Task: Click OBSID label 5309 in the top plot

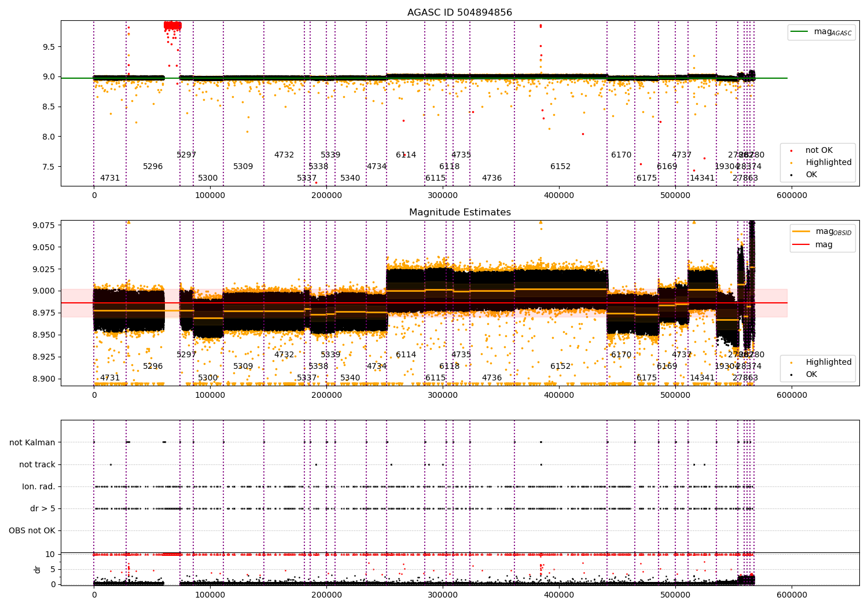Action: coord(243,166)
